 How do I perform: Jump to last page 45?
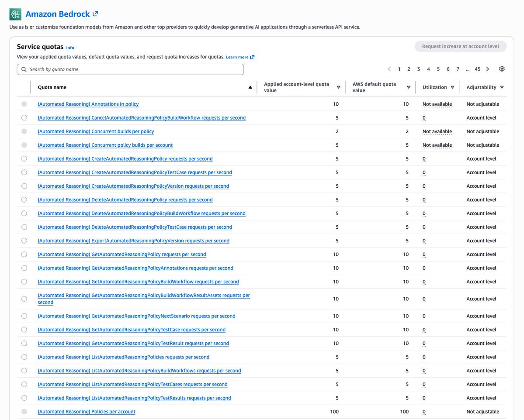coord(478,69)
